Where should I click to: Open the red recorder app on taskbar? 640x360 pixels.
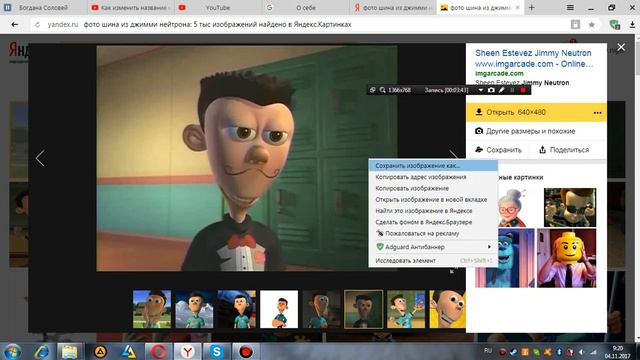246,351
